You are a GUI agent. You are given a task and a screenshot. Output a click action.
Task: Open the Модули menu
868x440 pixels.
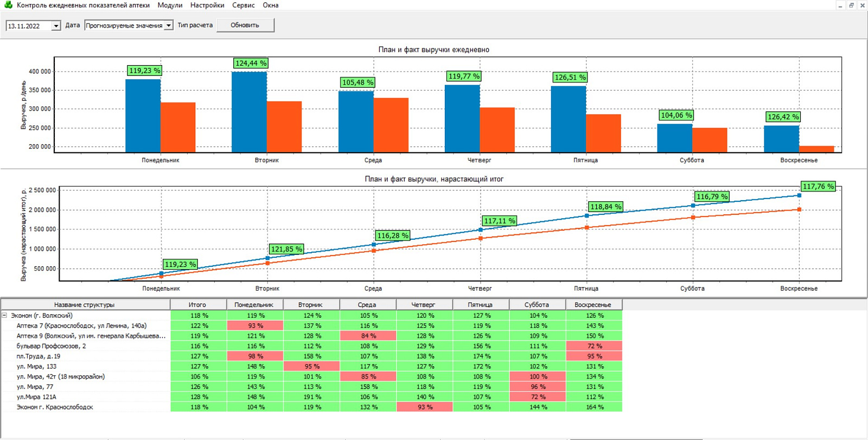click(x=170, y=5)
